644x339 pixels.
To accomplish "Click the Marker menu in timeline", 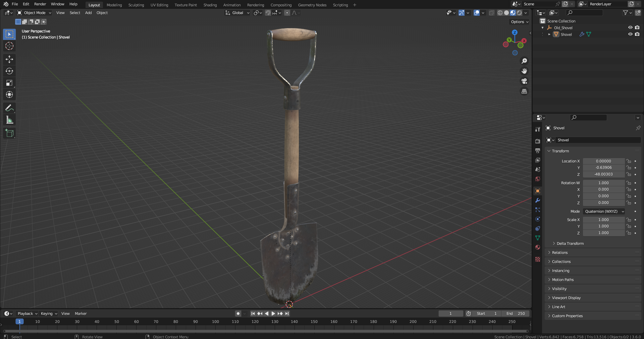I will 80,314.
